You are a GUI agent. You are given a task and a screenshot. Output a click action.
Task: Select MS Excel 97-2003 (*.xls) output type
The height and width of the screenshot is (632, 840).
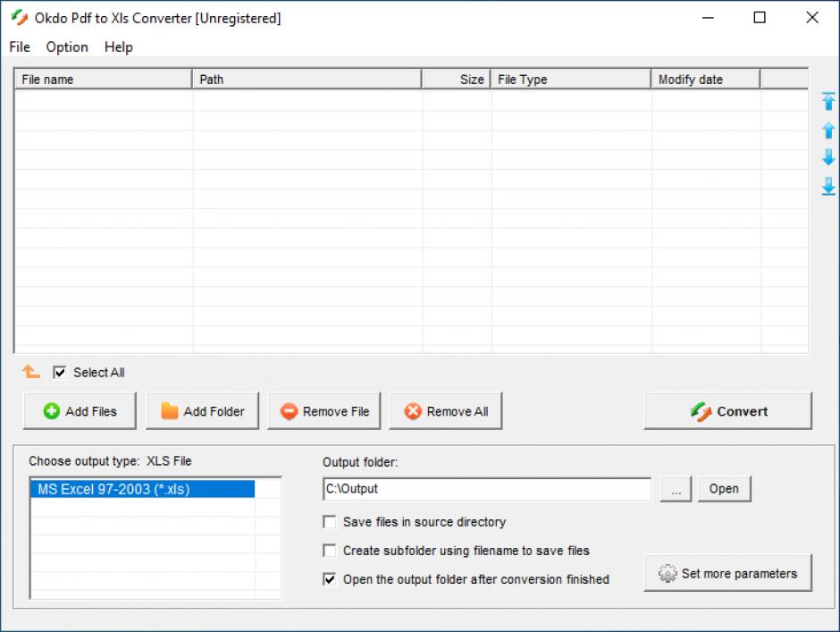(142, 489)
